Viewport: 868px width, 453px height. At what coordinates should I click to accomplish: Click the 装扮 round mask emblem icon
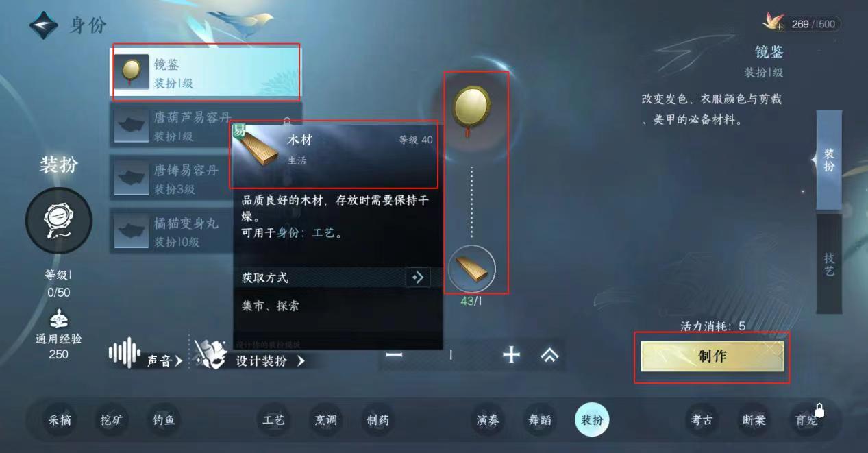point(58,221)
